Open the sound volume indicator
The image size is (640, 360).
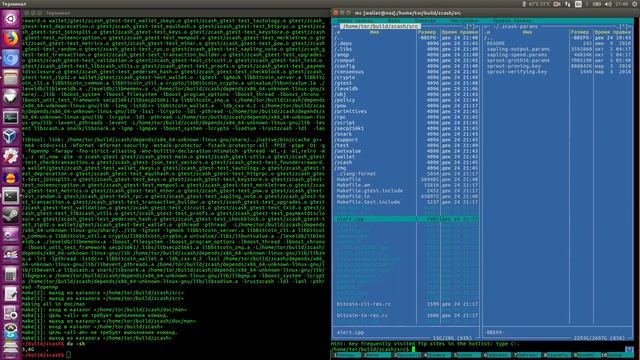click(x=608, y=4)
